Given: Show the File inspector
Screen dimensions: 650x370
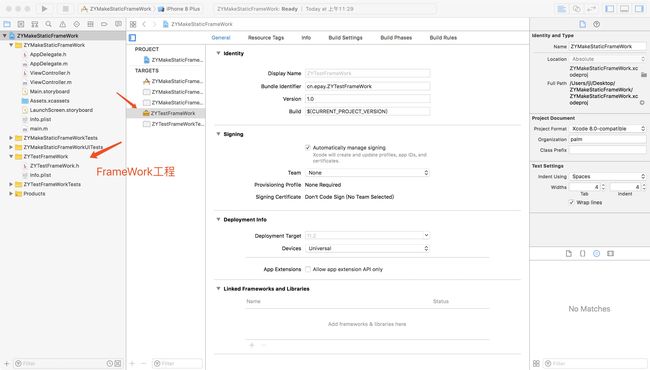Looking at the screenshot, I should pyautogui.click(x=582, y=24).
